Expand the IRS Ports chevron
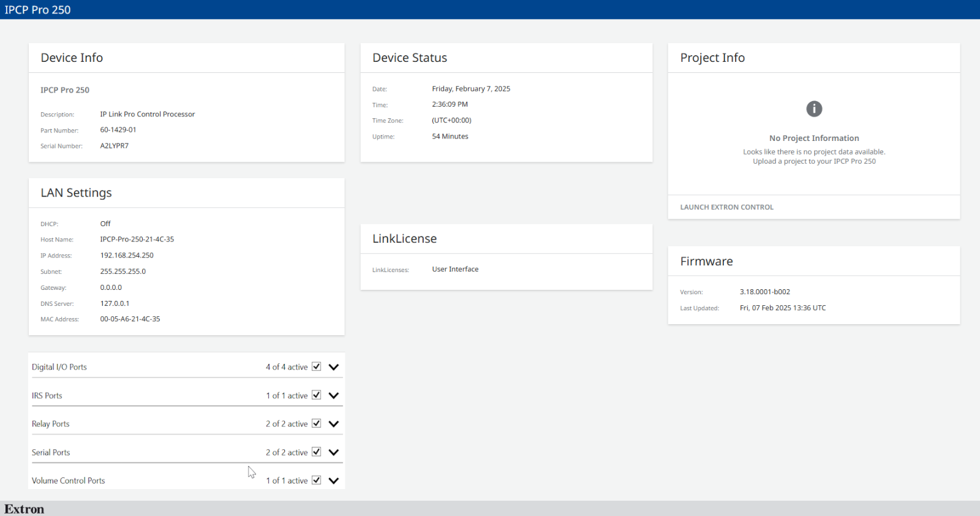The image size is (980, 516). pos(334,396)
